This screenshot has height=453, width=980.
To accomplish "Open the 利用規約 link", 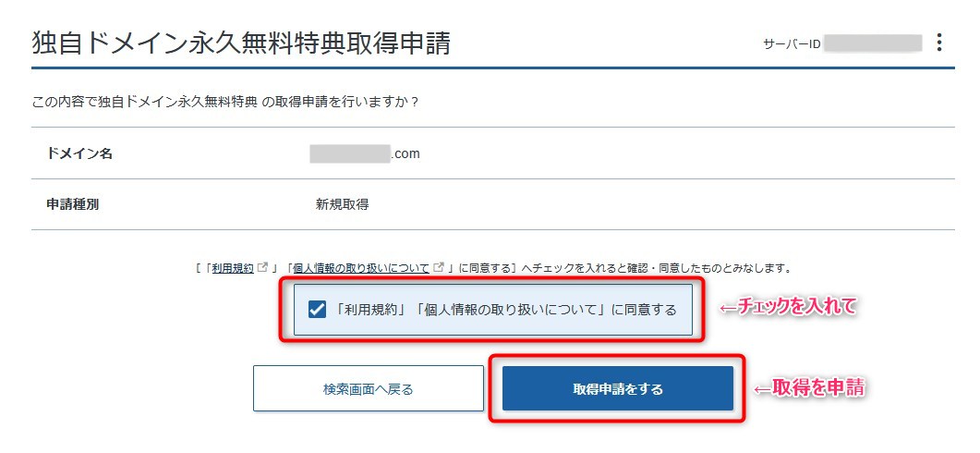I will pyautogui.click(x=233, y=268).
